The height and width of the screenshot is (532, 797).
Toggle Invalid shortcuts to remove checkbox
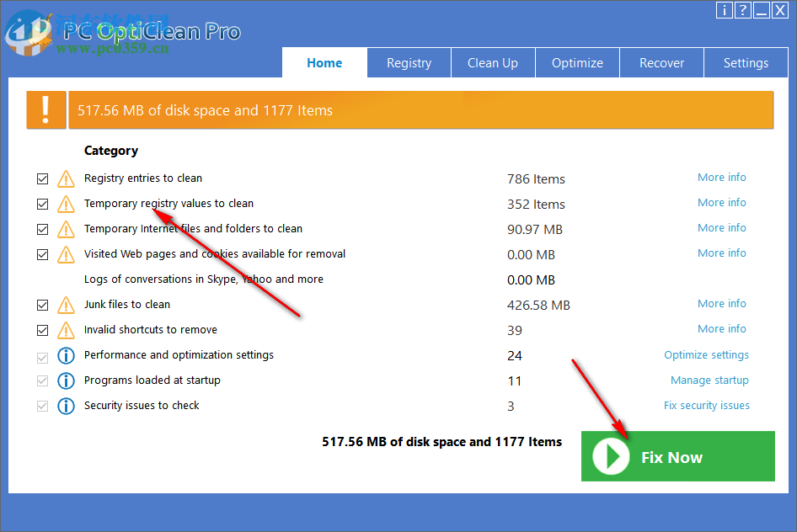pos(43,331)
